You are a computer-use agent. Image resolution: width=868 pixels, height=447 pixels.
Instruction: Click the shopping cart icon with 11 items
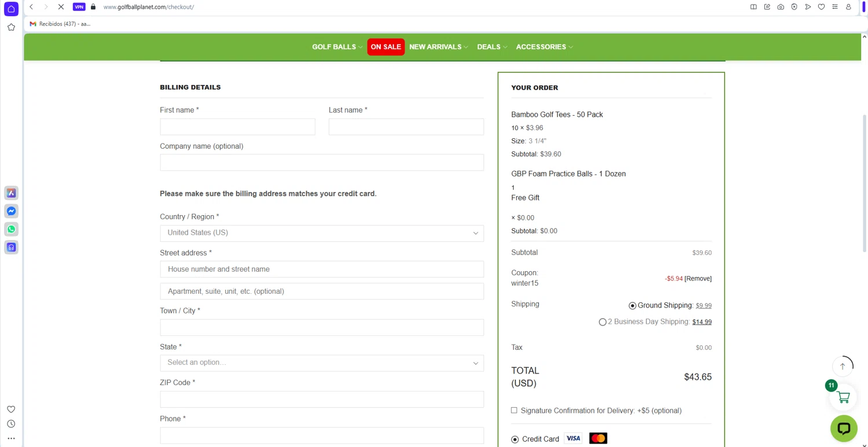point(843,397)
